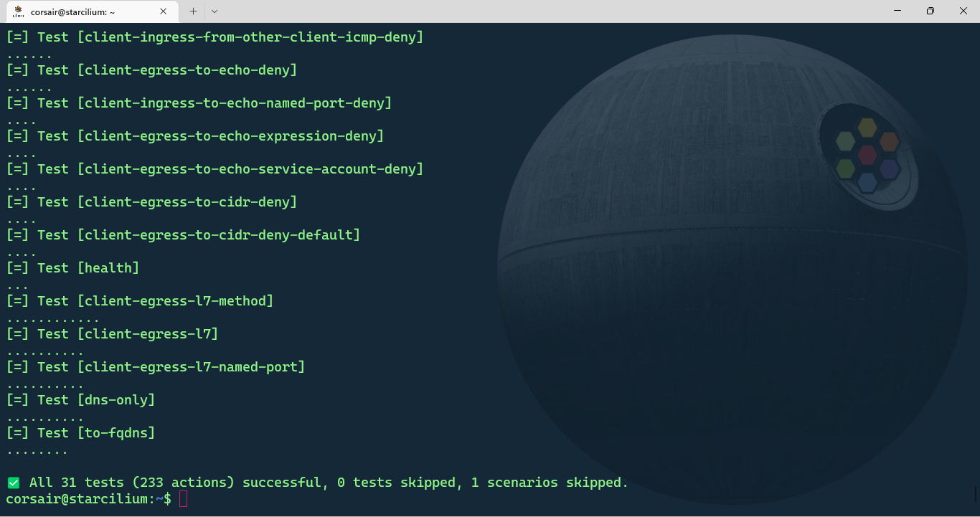Click the corsair@starcilium prompt text
This screenshot has height=517, width=980.
pyautogui.click(x=80, y=499)
